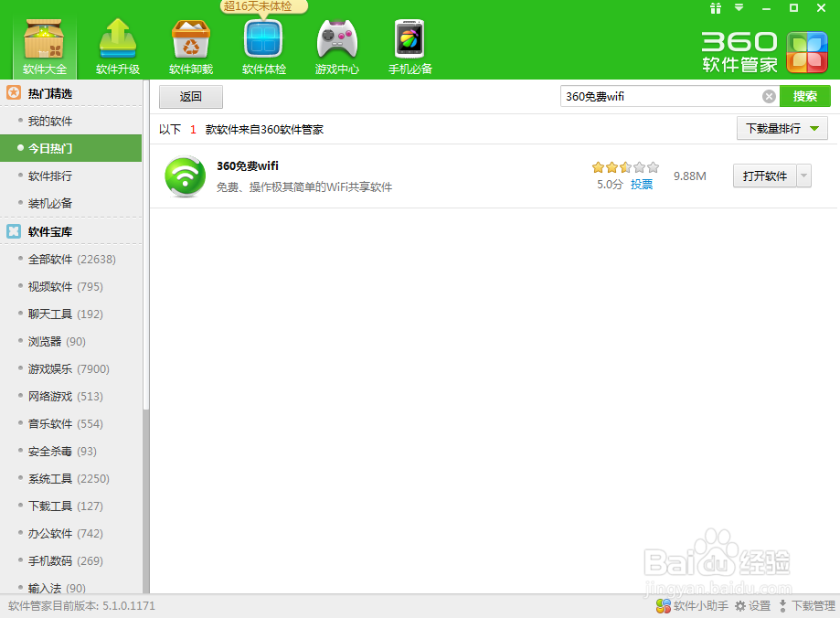Expand the 下载量排行 sort dropdown
The image size is (840, 618).
point(782,129)
